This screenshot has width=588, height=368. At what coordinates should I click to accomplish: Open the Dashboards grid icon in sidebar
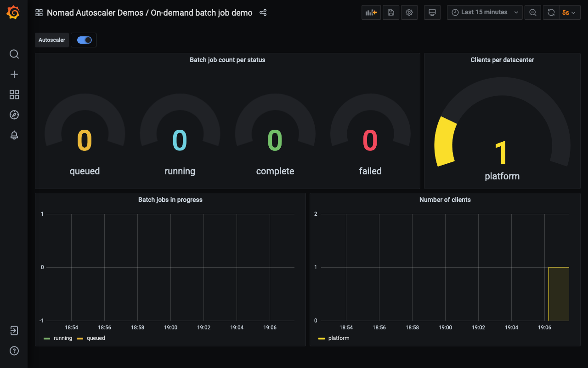[14, 95]
